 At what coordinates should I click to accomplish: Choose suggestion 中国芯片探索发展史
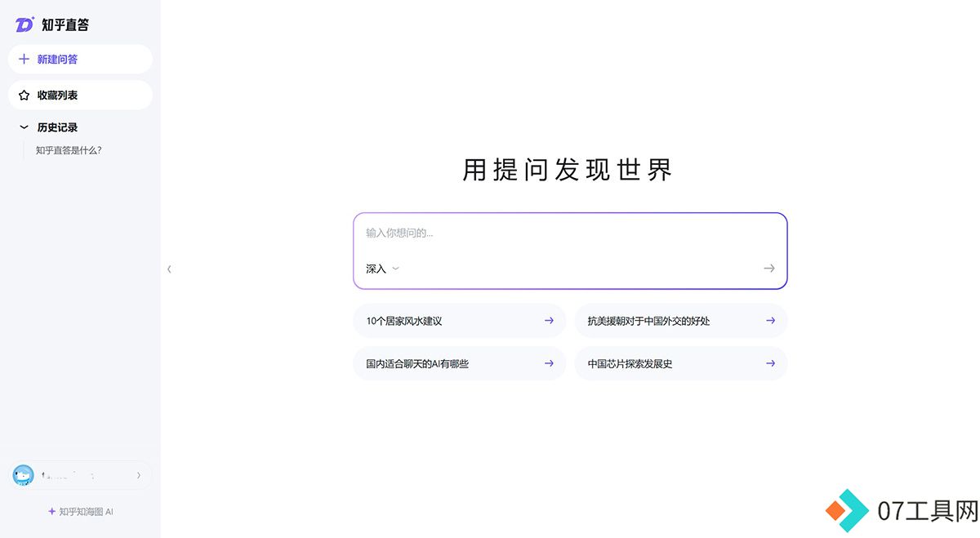tap(681, 363)
